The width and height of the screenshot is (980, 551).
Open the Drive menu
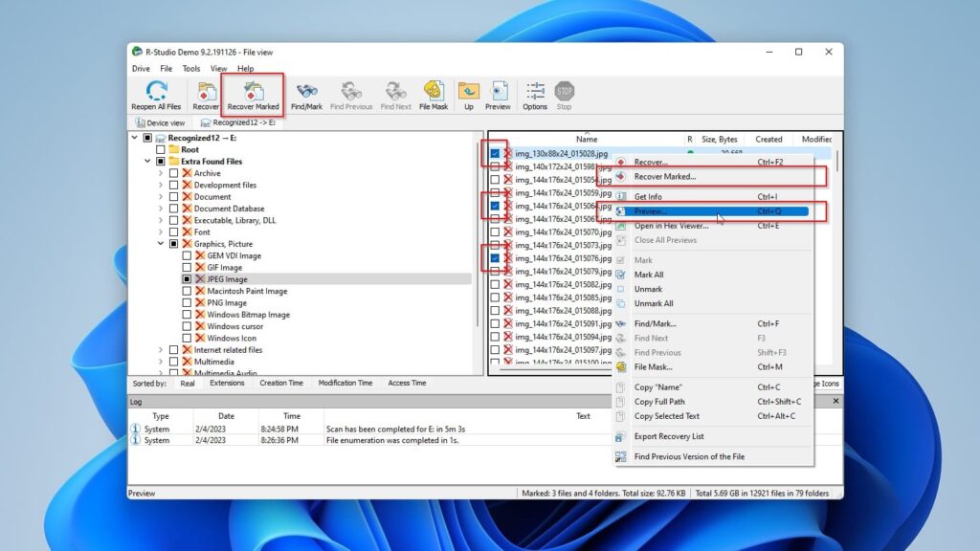coord(141,69)
